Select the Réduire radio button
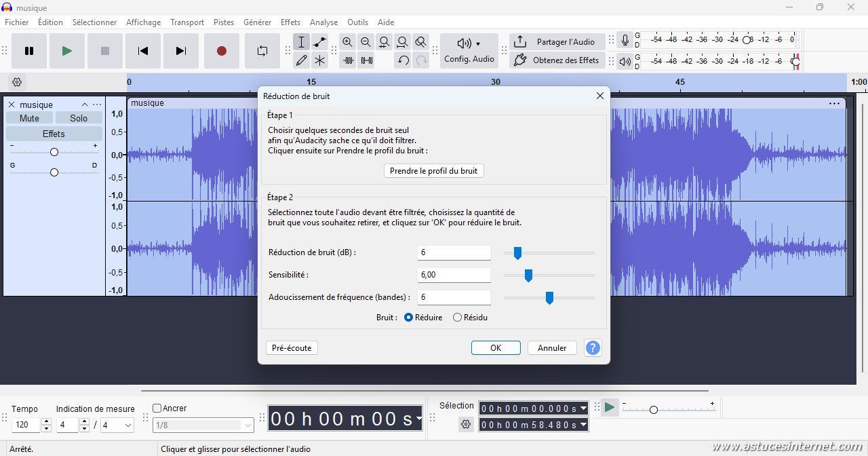This screenshot has width=868, height=456. click(408, 318)
